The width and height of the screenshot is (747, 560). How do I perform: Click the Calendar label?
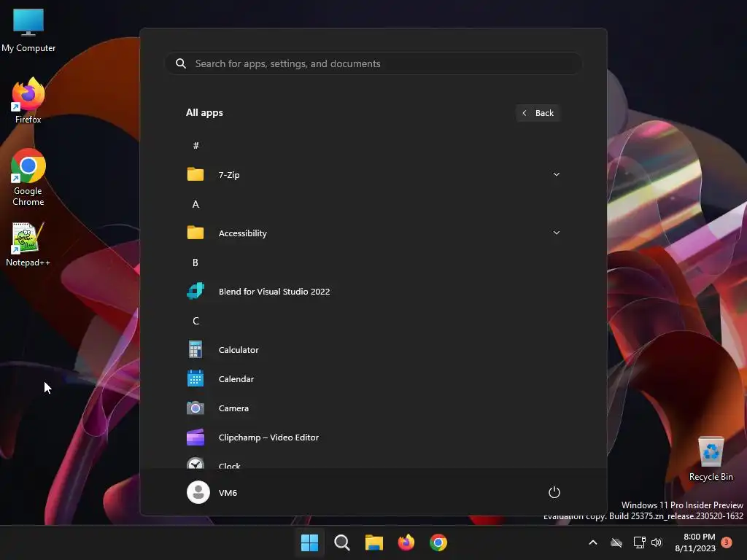click(x=236, y=379)
